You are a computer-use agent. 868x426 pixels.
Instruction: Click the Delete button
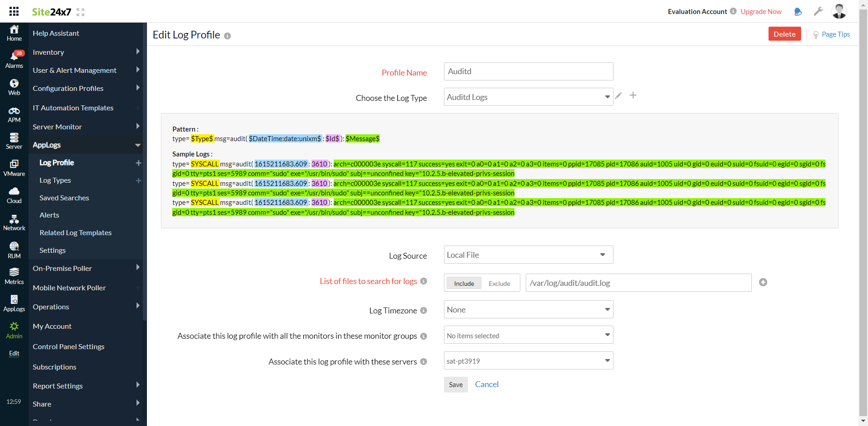784,33
